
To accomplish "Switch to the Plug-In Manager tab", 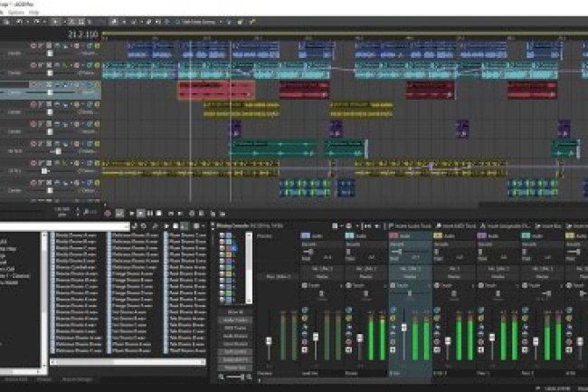I will pyautogui.click(x=77, y=379).
